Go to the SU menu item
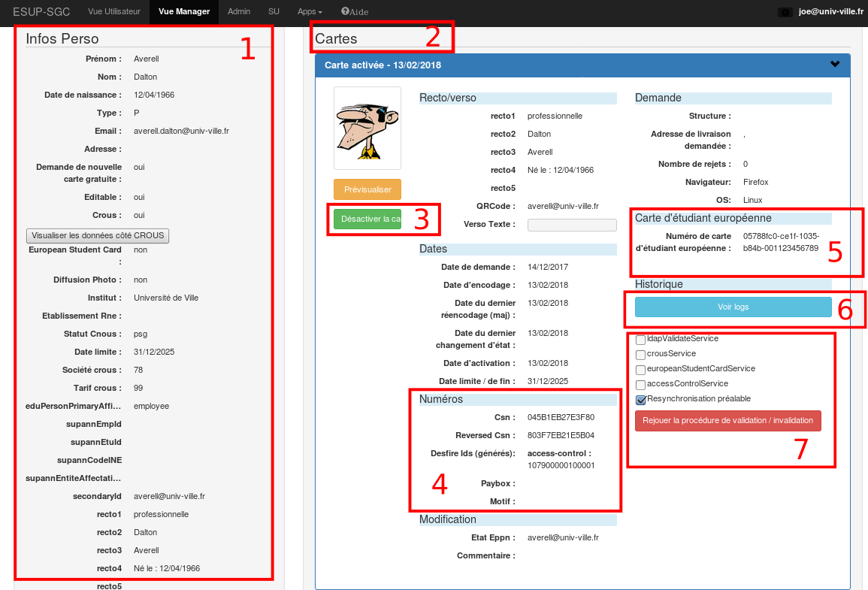 (x=274, y=12)
